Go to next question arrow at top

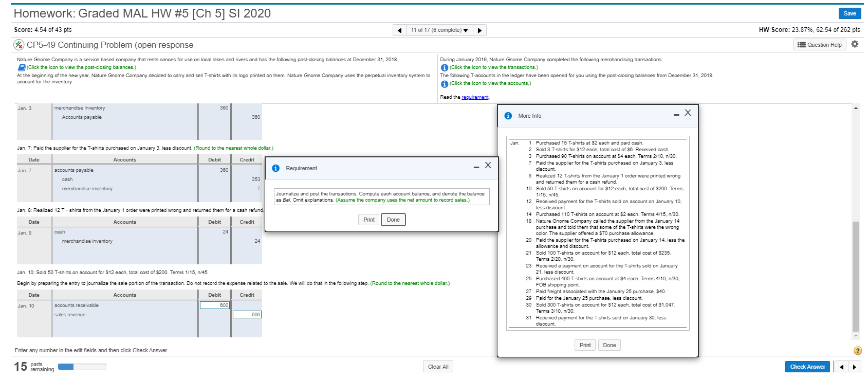[479, 30]
